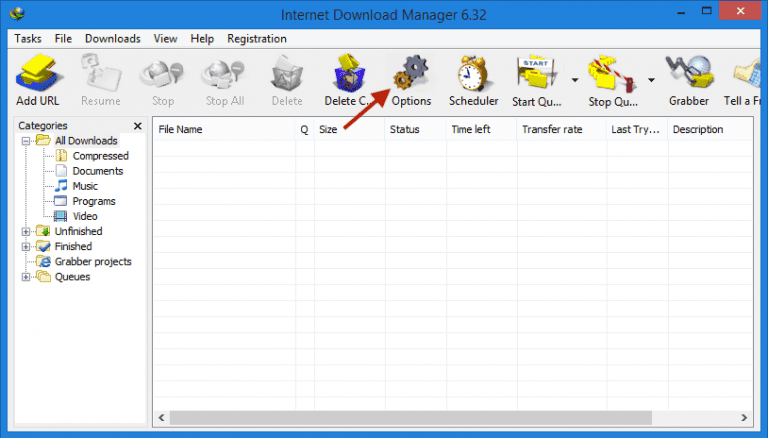Select the Programs category icon

[x=61, y=201]
